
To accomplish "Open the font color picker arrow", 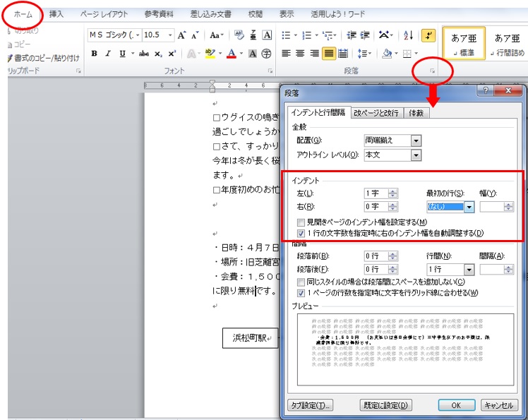I will [241, 54].
